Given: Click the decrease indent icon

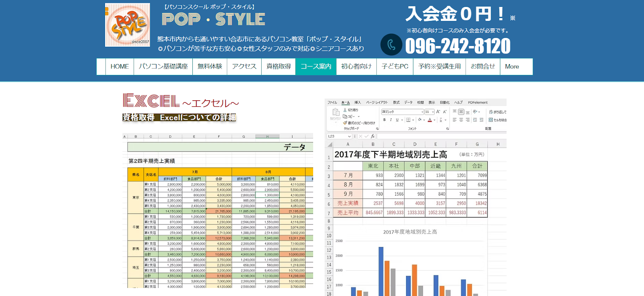Looking at the screenshot, I should click(475, 120).
